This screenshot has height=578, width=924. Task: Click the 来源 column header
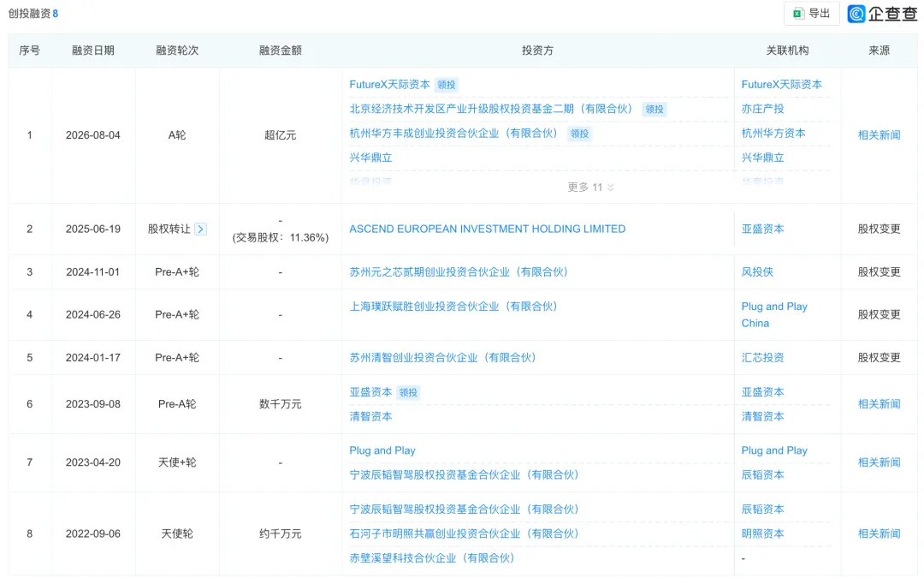pos(879,51)
